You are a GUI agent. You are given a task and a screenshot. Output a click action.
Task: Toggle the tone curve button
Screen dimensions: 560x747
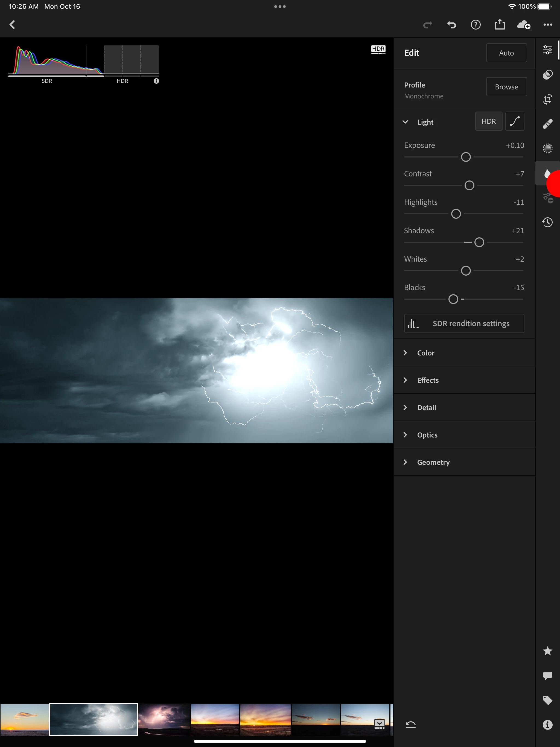[514, 121]
